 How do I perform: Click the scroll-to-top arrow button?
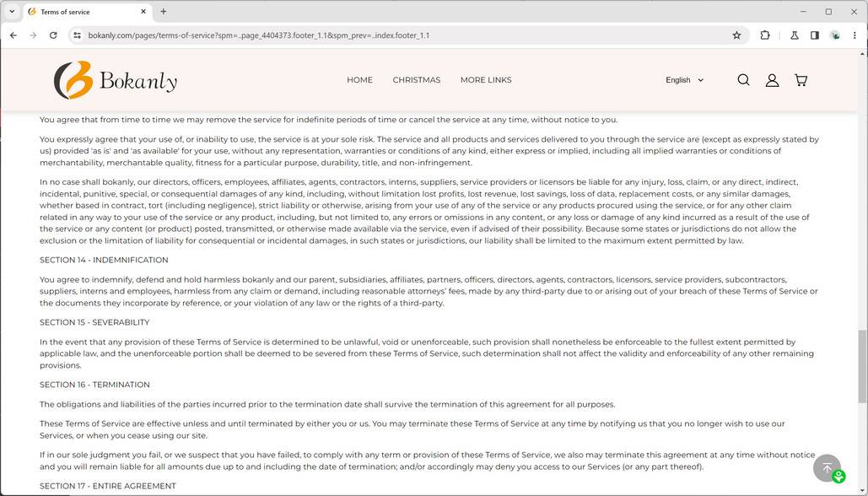coord(827,466)
